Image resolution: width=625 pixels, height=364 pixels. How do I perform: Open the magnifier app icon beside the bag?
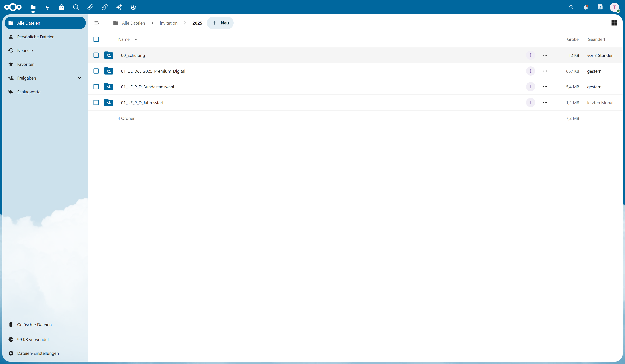click(x=76, y=7)
